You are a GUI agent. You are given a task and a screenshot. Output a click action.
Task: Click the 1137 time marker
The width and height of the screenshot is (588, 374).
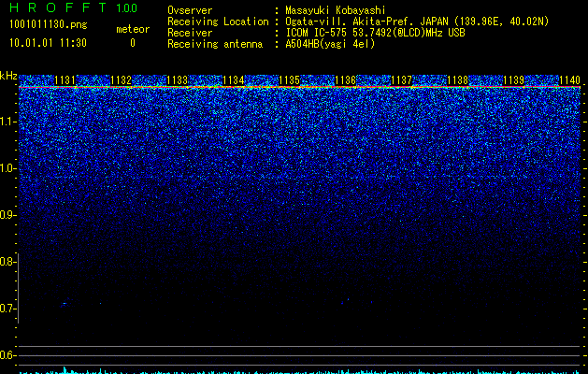coord(402,80)
